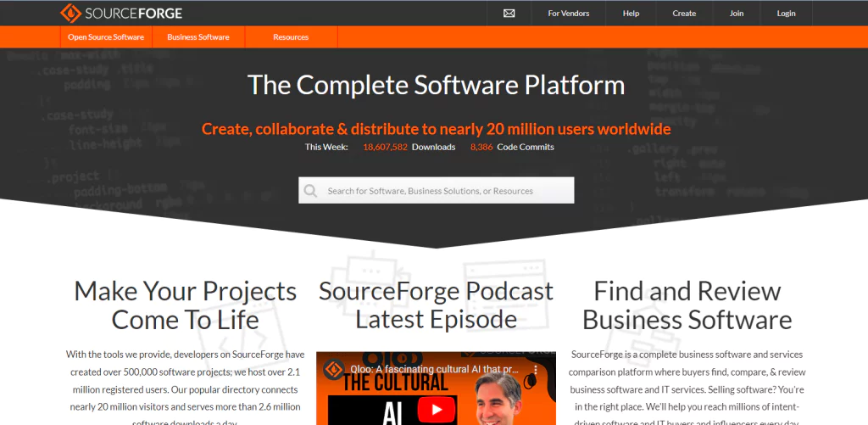Viewport: 868px width, 425px height.
Task: Open the Resources menu
Action: tap(291, 37)
